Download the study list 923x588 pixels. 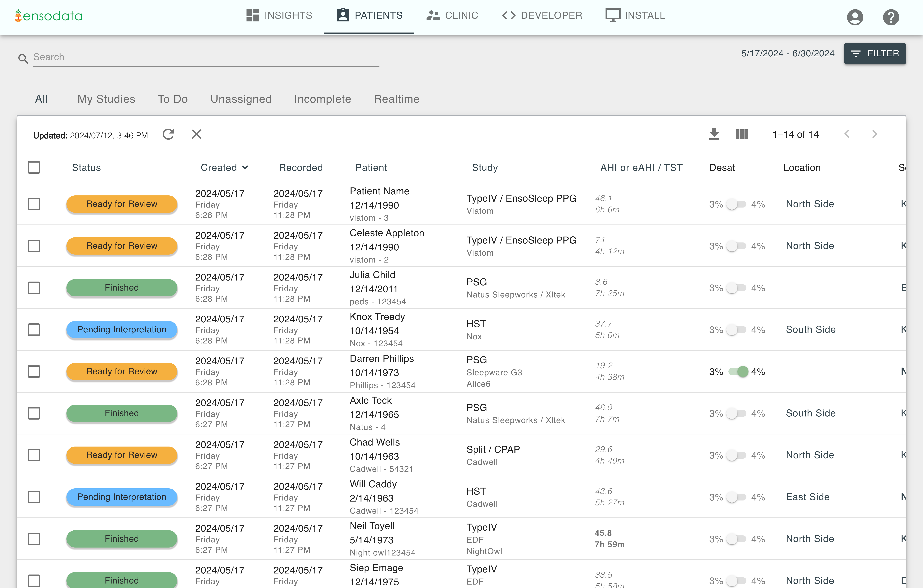[714, 134]
